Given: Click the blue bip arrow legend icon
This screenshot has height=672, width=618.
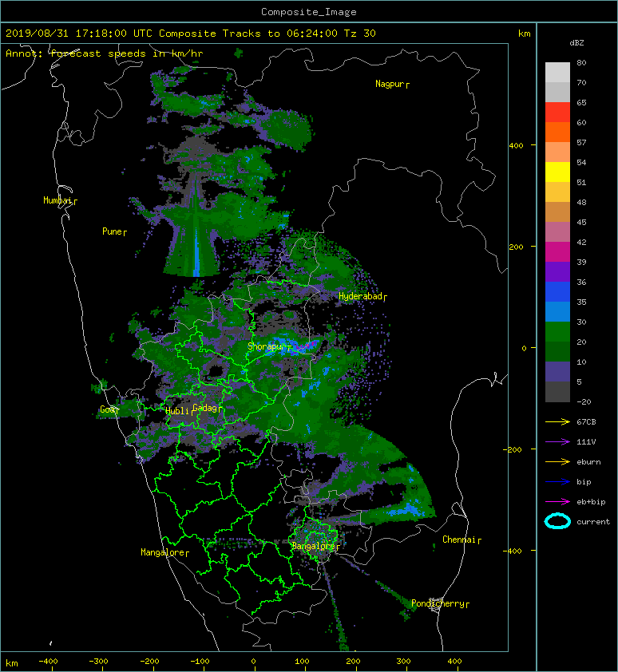Looking at the screenshot, I should (557, 482).
